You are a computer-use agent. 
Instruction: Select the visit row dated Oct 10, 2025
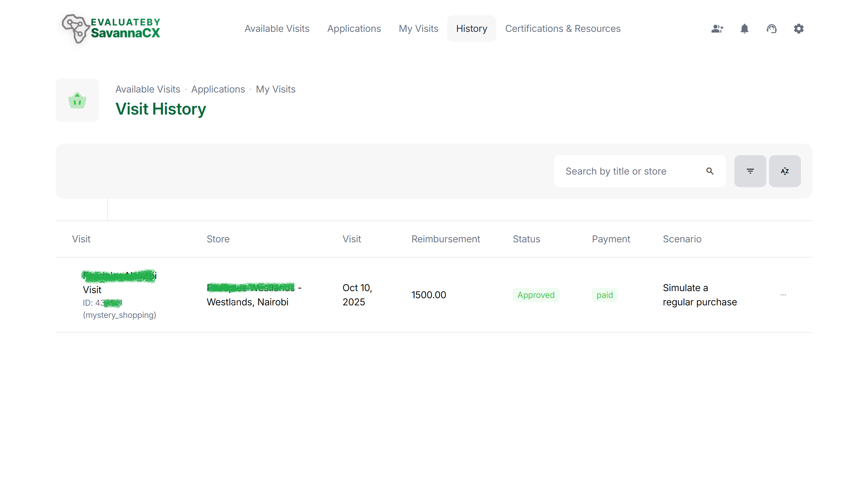pyautogui.click(x=357, y=294)
